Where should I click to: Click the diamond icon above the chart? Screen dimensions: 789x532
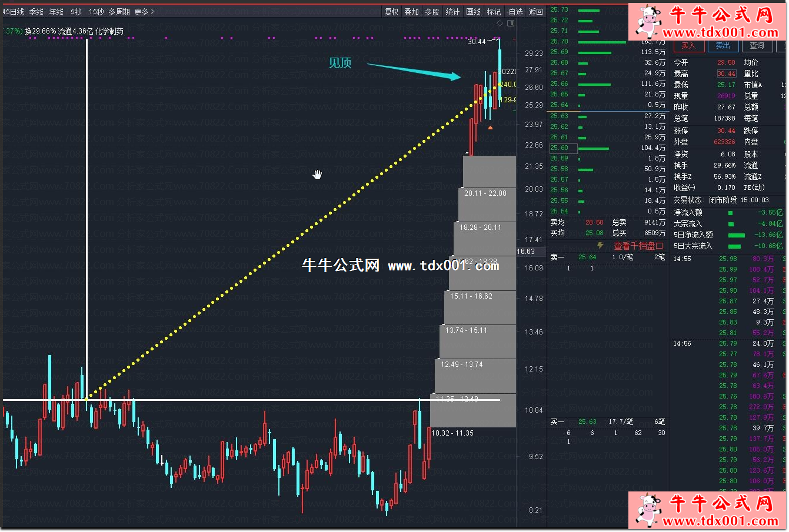coord(500,24)
